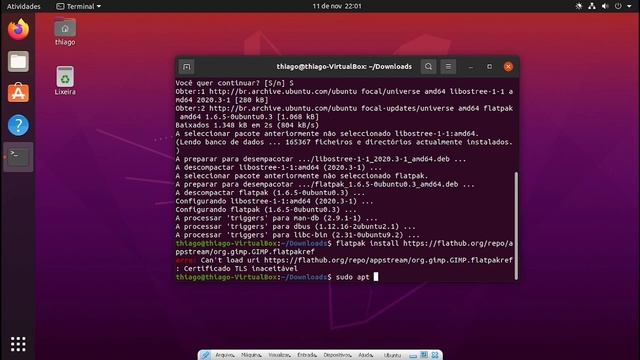This screenshot has width=640, height=360.
Task: Click the terminal vertical scrollbar
Action: pyautogui.click(x=516, y=225)
